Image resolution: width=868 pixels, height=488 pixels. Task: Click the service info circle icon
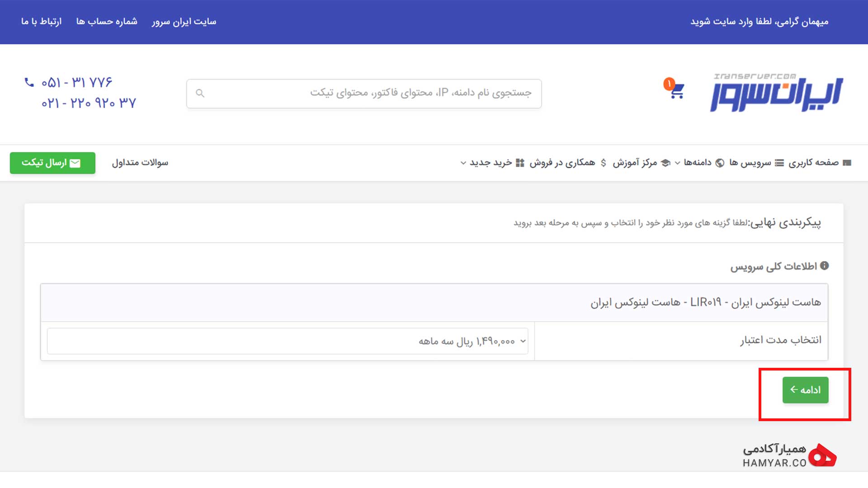coord(824,266)
